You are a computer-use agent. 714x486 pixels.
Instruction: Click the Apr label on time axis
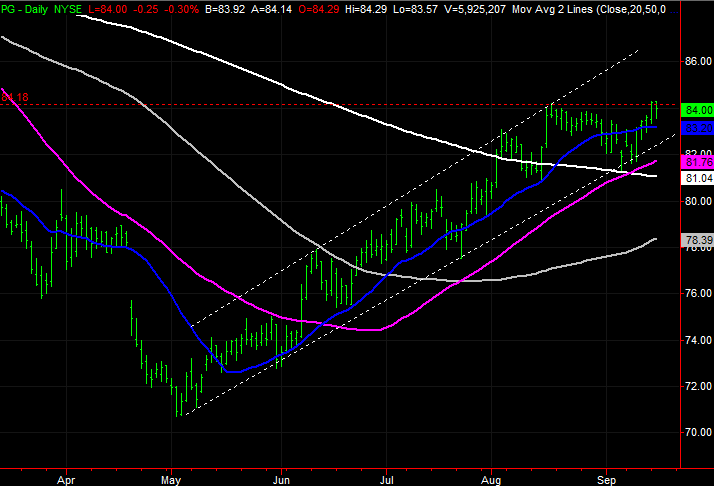[66, 480]
